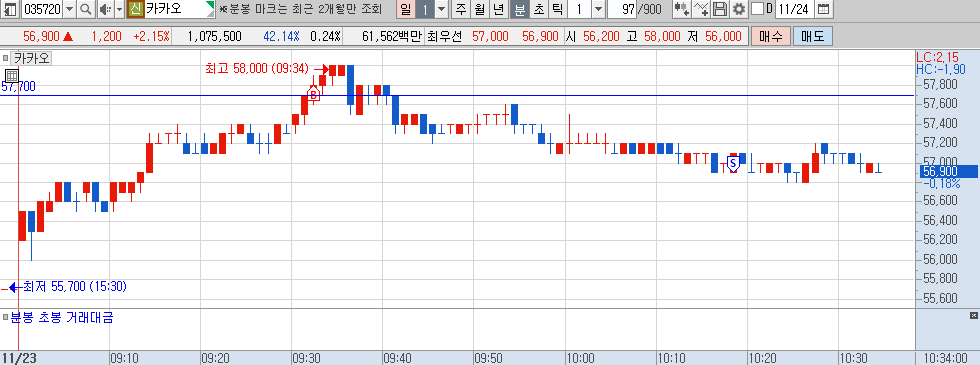
Task: Click the blue 57,700 horizontal line label
Action: click(18, 86)
